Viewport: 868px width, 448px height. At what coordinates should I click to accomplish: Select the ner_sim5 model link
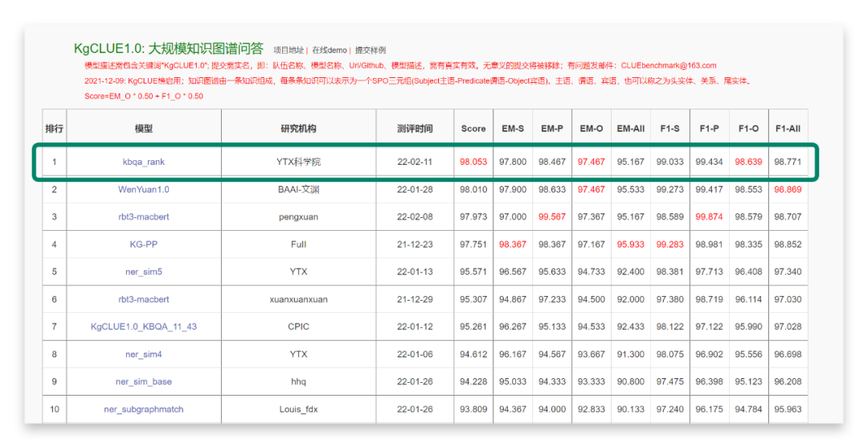(x=144, y=272)
